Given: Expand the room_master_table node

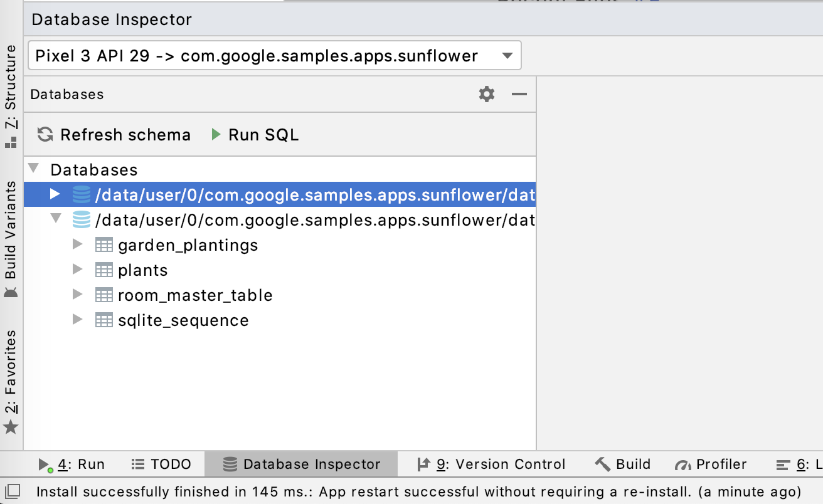Looking at the screenshot, I should click(x=78, y=295).
